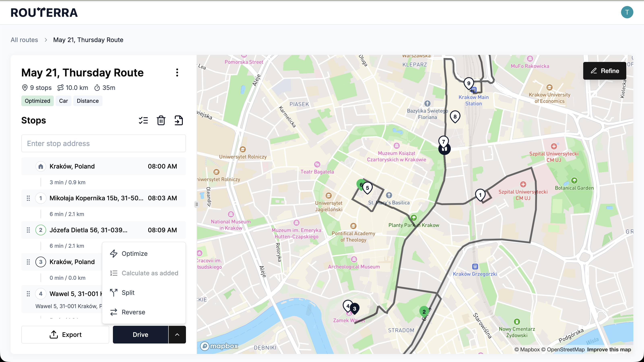Click the 35m duration summary
Viewport: 644px width, 362px height.
coord(105,88)
